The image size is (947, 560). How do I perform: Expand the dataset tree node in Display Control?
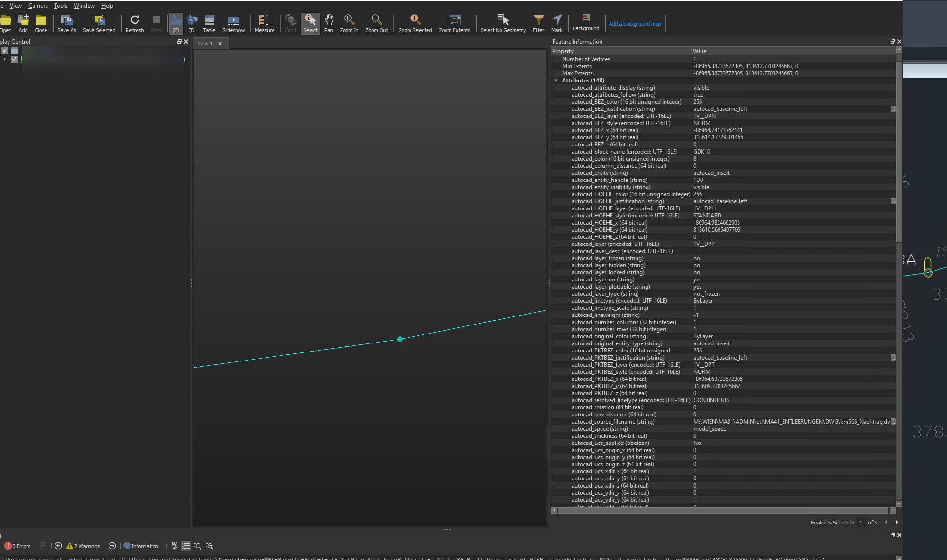pyautogui.click(x=5, y=59)
